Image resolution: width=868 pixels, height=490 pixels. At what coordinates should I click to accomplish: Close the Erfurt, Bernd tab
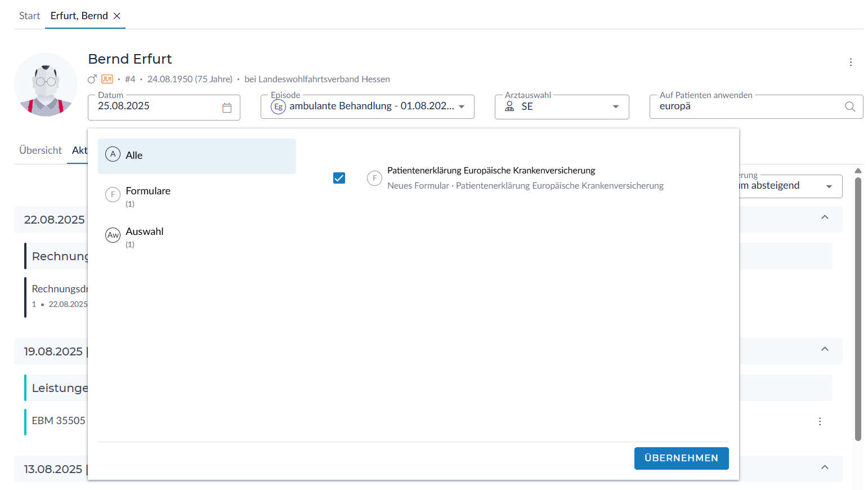(x=117, y=16)
